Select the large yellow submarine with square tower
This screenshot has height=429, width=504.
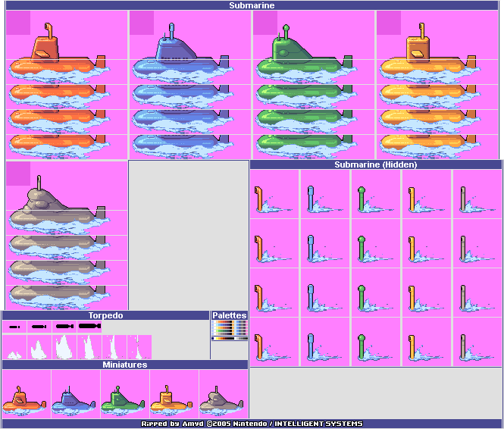tap(430, 53)
